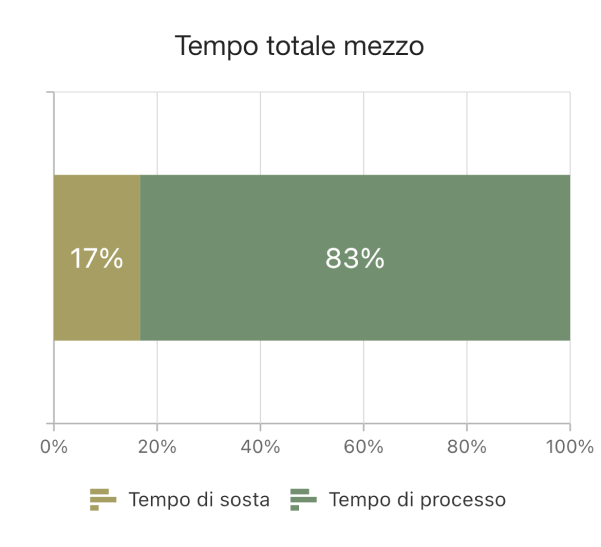Click the Tempo di processo legend icon
The height and width of the screenshot is (547, 601).
point(304,499)
